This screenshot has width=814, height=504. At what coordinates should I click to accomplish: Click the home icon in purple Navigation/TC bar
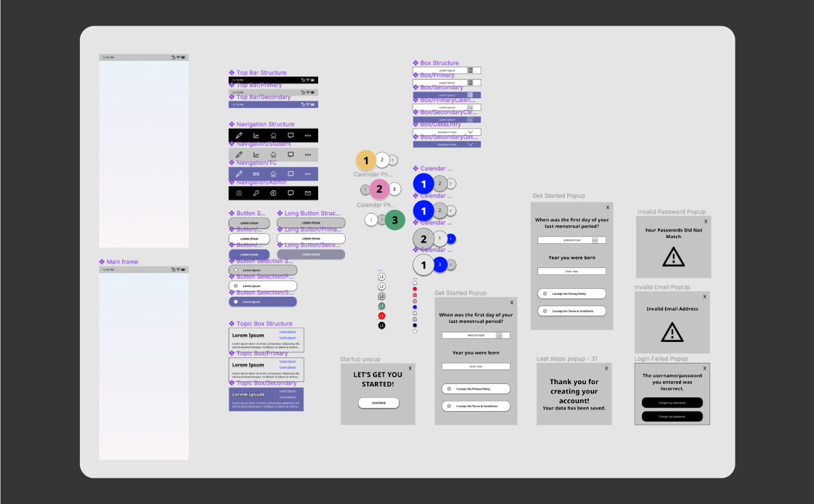coord(274,174)
